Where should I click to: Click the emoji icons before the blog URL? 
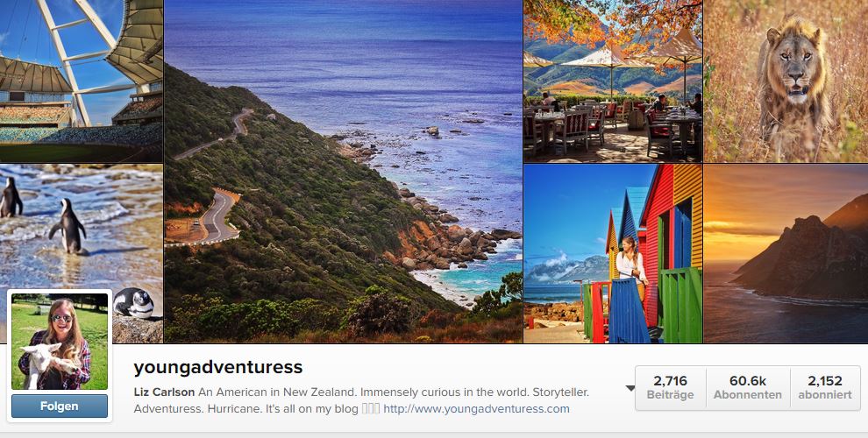pyautogui.click(x=370, y=409)
